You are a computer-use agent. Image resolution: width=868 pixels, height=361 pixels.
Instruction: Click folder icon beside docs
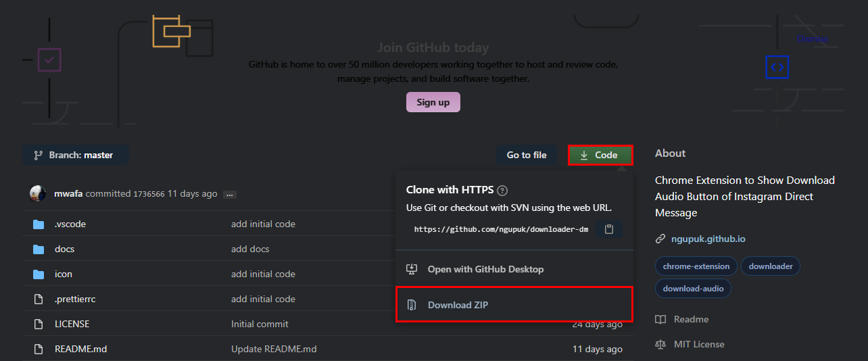pos(39,249)
